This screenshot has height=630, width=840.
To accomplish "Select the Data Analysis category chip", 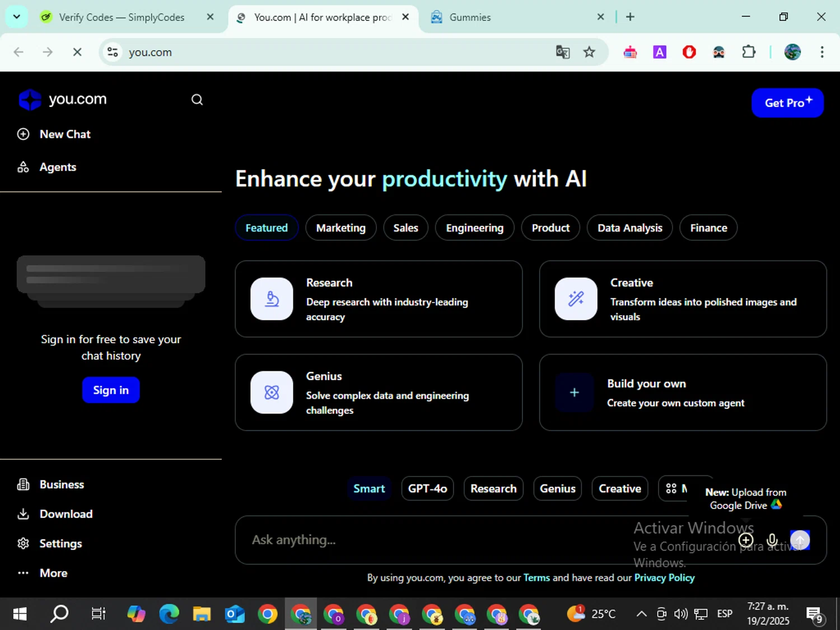I will (x=629, y=228).
